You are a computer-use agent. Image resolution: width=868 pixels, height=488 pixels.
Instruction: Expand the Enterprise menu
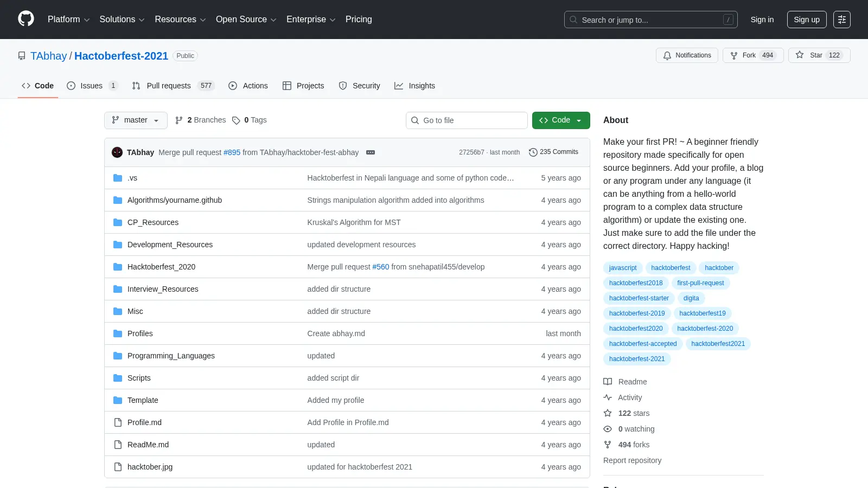tap(311, 20)
